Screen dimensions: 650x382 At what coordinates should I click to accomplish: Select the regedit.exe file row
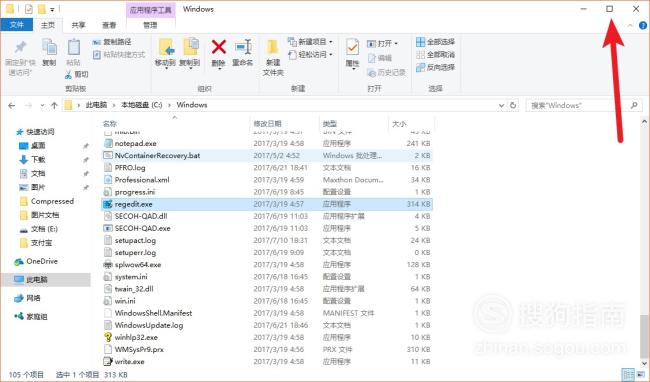[267, 204]
